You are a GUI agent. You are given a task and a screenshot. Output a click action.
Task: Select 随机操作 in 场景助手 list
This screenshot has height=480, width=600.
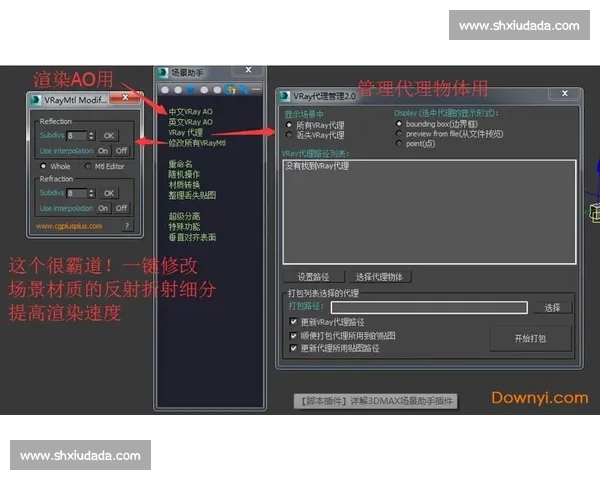[184, 175]
